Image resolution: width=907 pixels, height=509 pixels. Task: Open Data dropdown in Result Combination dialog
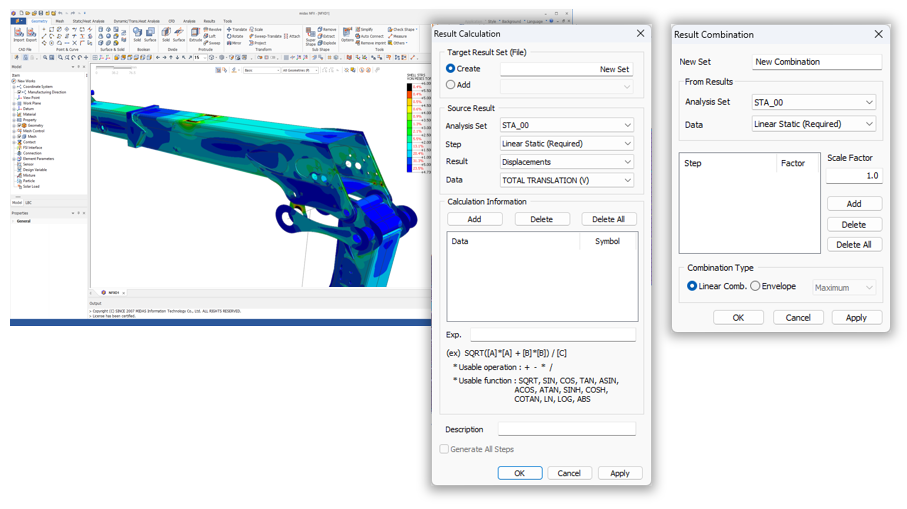(813, 124)
